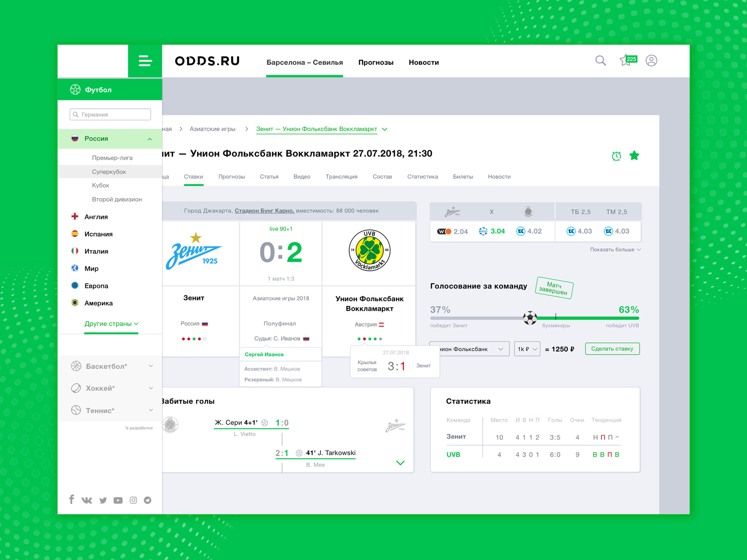Open Прогнозы in top navigation
This screenshot has height=560, width=747.
tap(376, 63)
